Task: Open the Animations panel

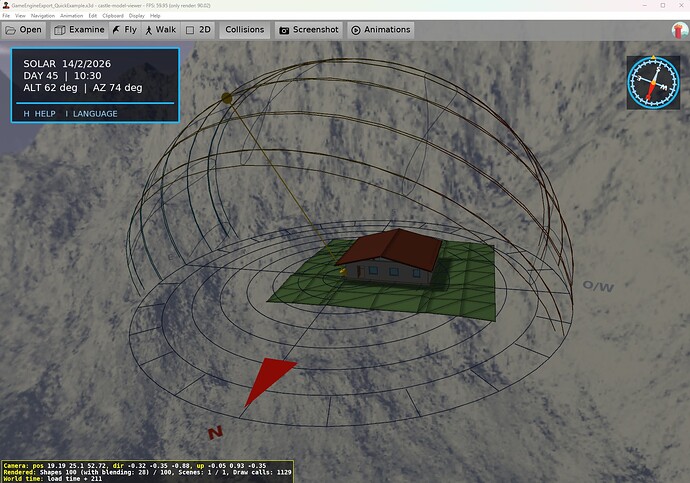Action: tap(381, 30)
